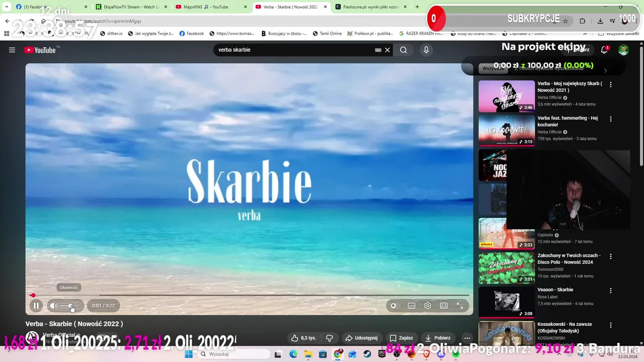Image resolution: width=644 pixels, height=362 pixels.
Task: Open thumbnail of Zakochany w Twoich oczach
Action: click(x=507, y=268)
